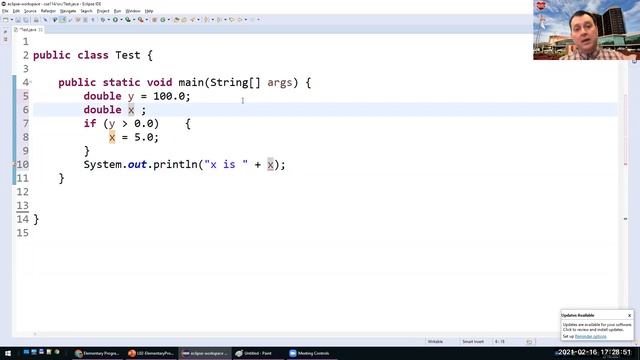Screen dimensions: 640x360
Task: Expand the New Java Class dropdown arrow
Action: click(x=169, y=20)
